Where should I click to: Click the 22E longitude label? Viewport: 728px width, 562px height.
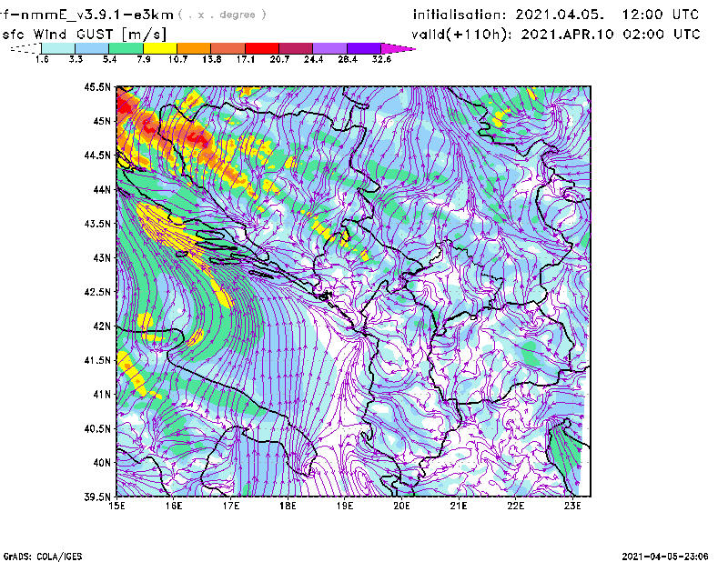516,506
